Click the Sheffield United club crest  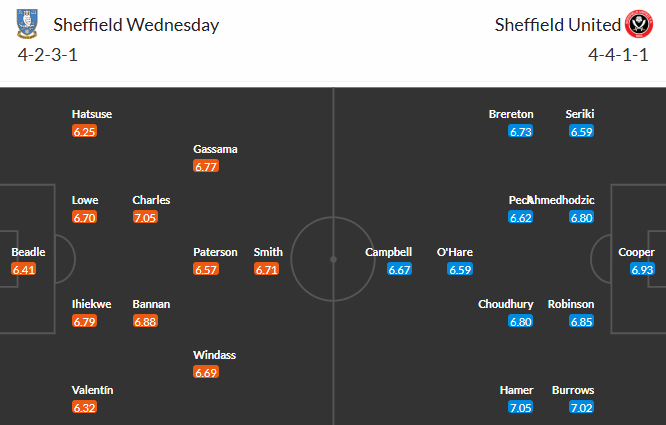[637, 25]
